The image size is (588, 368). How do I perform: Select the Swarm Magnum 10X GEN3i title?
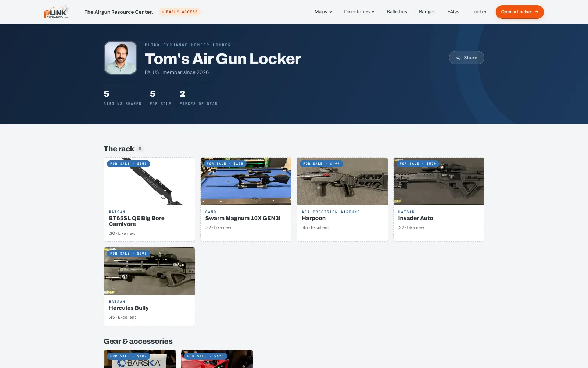tap(243, 218)
